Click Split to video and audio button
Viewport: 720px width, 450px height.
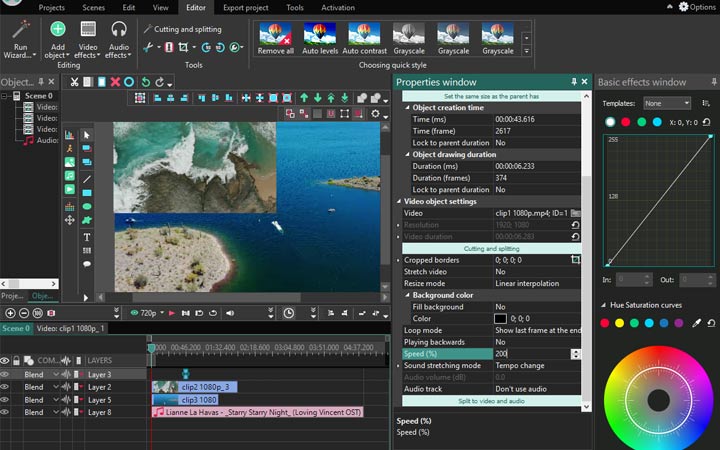(490, 400)
